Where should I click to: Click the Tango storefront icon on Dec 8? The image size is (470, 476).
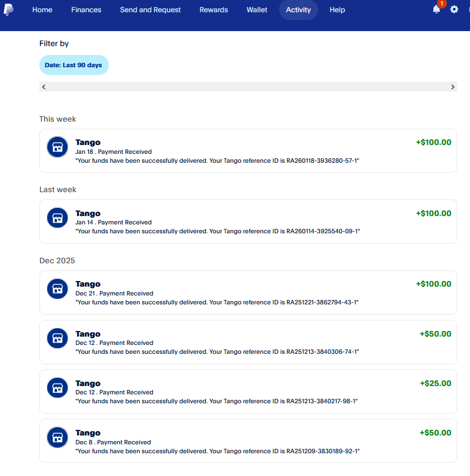pos(57,437)
